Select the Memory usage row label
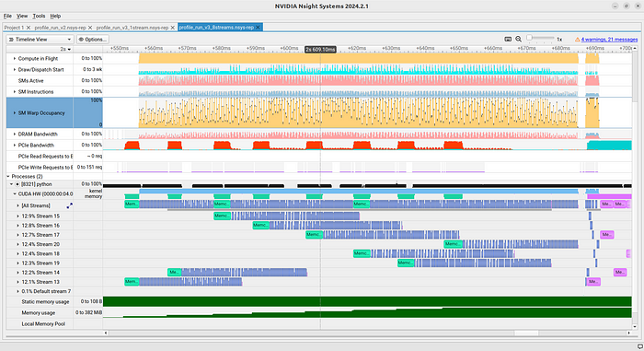The height and width of the screenshot is (351, 644). point(39,312)
